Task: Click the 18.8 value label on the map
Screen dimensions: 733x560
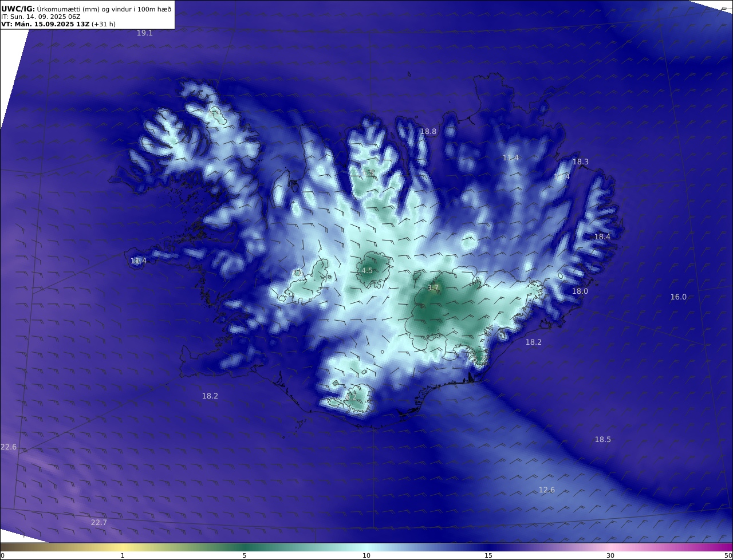Action: (x=428, y=132)
